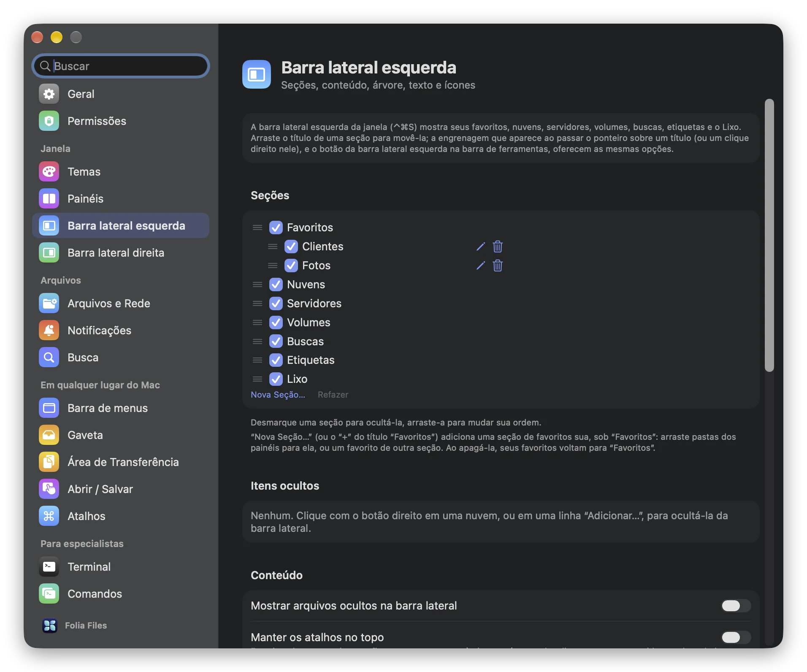Uncheck the Etiquetas checkbox
Viewport: 807px width, 672px height.
pos(276,360)
